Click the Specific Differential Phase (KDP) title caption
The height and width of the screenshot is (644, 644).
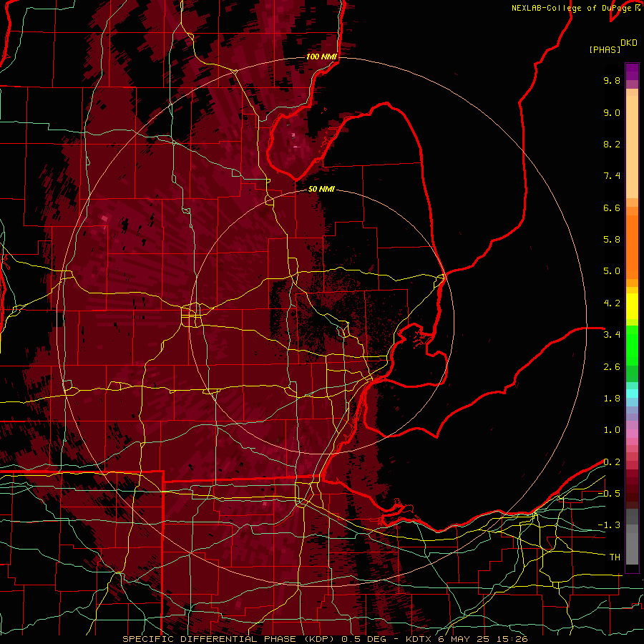click(x=325, y=639)
